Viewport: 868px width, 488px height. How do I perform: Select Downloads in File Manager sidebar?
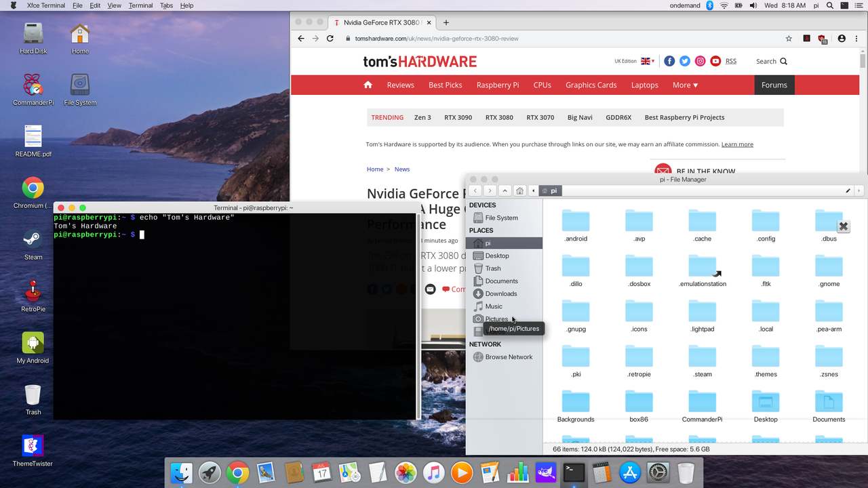(x=500, y=293)
